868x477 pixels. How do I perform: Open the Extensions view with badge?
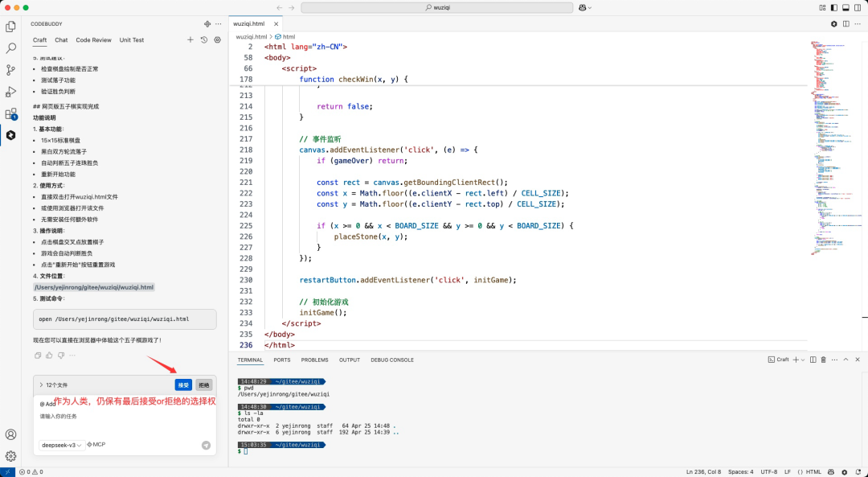(x=10, y=113)
